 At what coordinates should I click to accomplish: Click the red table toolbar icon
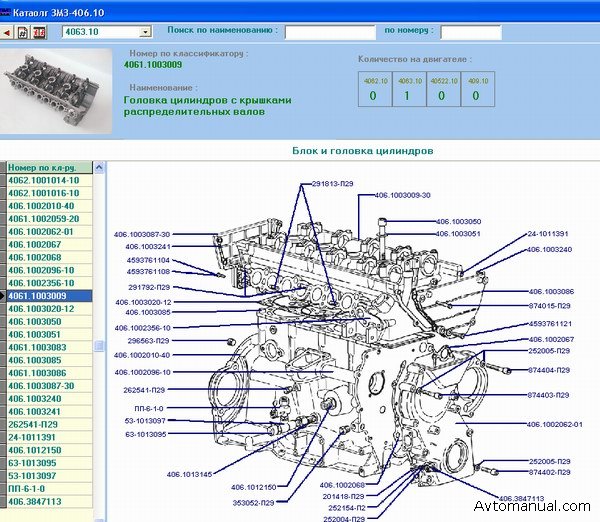[x=39, y=33]
